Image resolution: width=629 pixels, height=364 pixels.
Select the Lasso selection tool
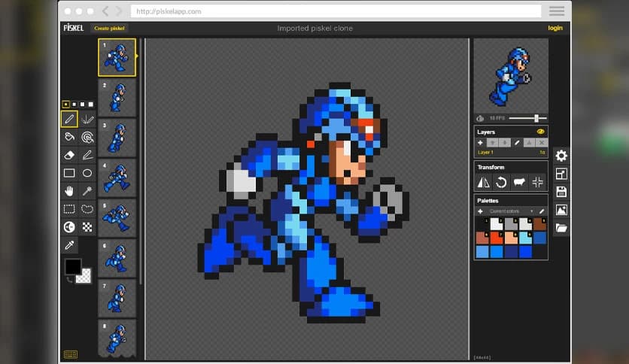87,209
